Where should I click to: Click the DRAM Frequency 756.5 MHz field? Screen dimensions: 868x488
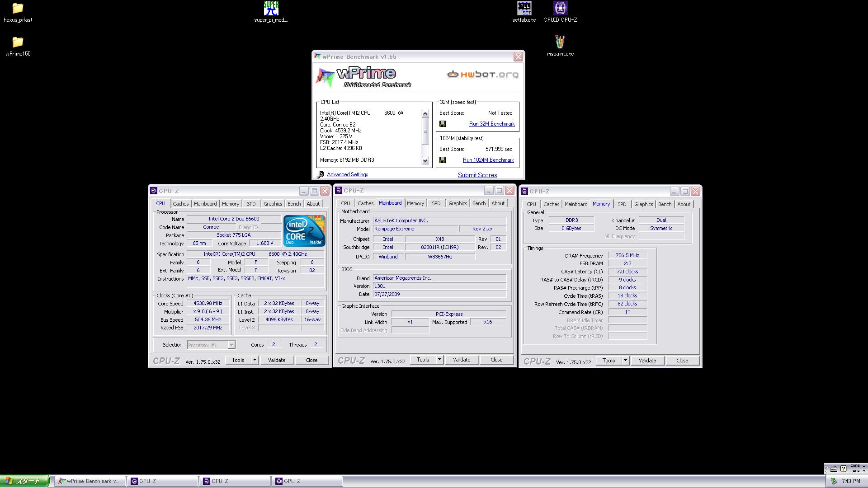click(x=627, y=255)
